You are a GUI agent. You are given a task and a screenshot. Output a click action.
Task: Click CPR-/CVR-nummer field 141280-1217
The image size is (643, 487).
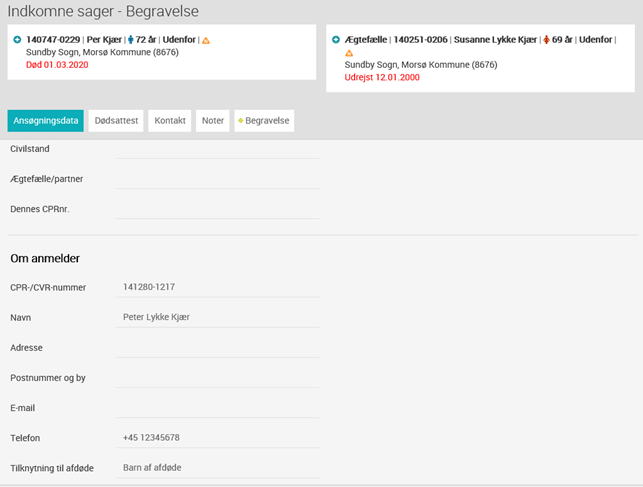point(217,287)
